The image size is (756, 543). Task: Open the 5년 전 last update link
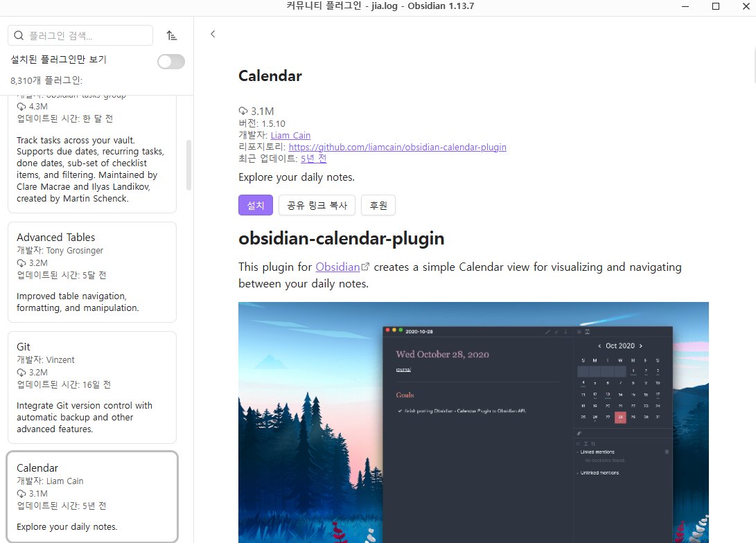point(313,159)
